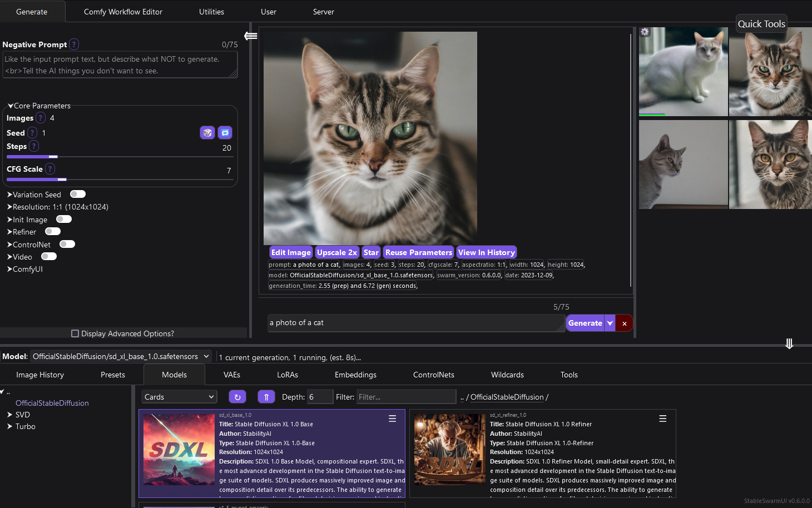Collapse the left sidebar with arrow icon
Image resolution: width=812 pixels, height=508 pixels.
coord(251,36)
